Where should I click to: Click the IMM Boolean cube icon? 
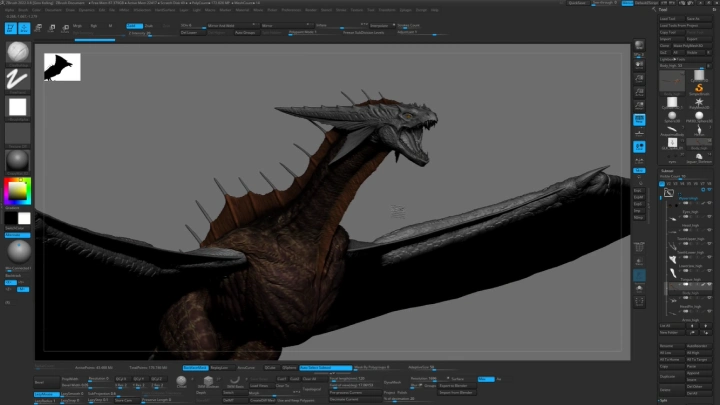point(208,381)
